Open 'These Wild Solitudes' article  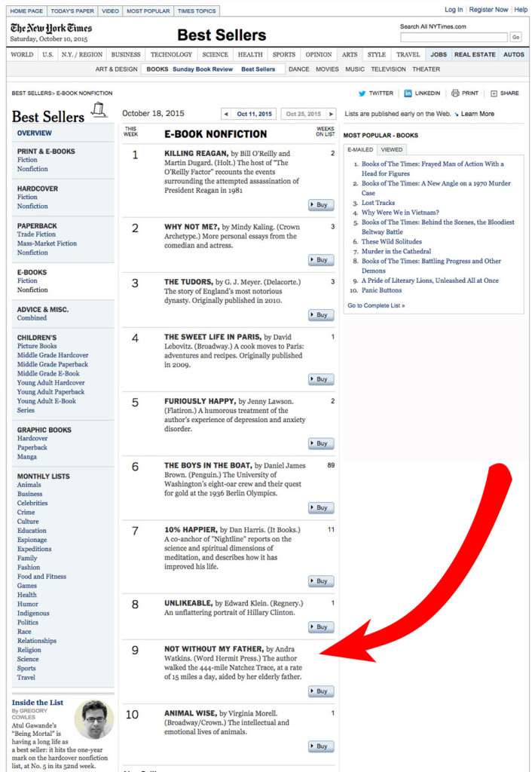[392, 242]
